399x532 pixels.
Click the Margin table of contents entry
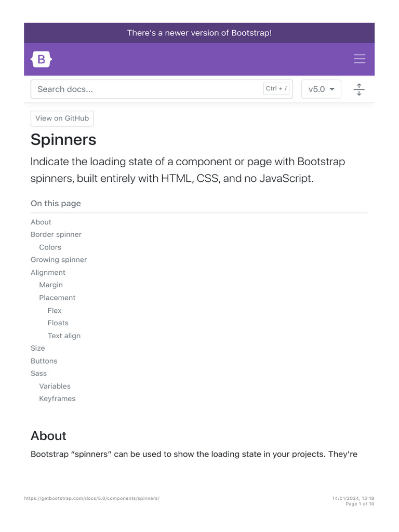click(x=51, y=285)
